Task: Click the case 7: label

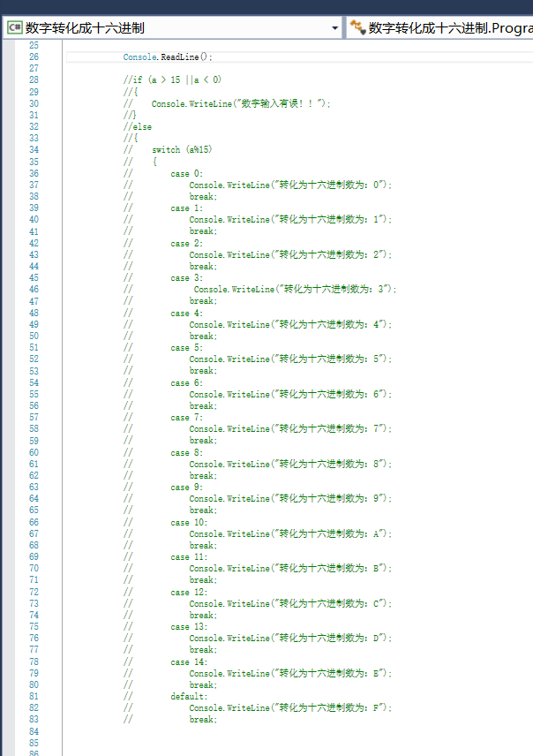Action: 186,418
